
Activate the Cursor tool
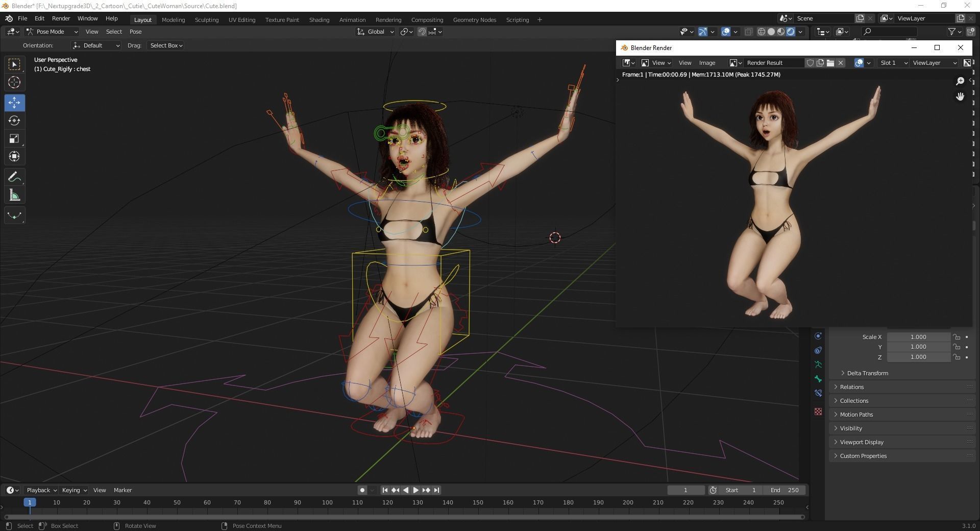coord(14,82)
